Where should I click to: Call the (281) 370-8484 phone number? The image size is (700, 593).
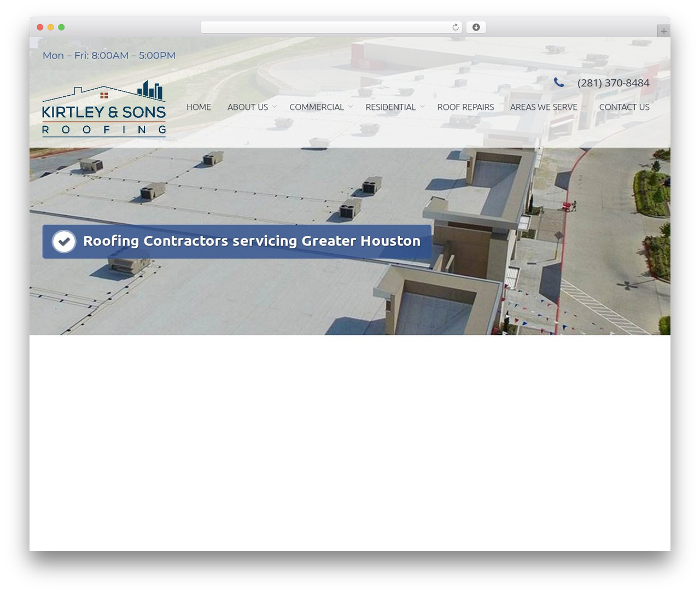[x=613, y=83]
